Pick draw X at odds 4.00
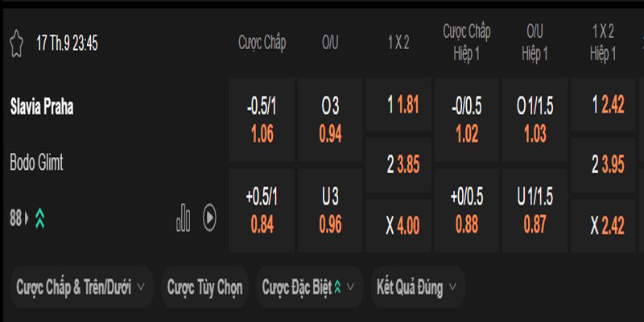 (398, 226)
